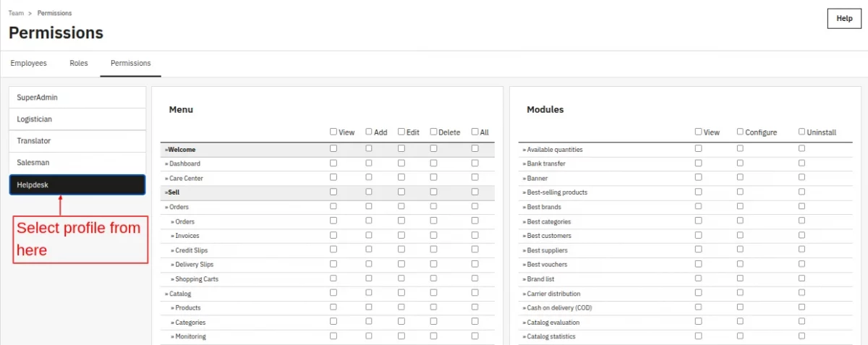The height and width of the screenshot is (345, 868).
Task: Select the Salesman profile
Action: coord(77,163)
